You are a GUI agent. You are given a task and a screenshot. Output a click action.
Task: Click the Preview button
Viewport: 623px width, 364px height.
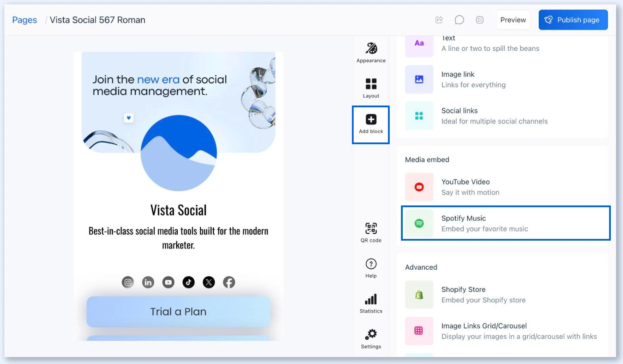pos(513,20)
